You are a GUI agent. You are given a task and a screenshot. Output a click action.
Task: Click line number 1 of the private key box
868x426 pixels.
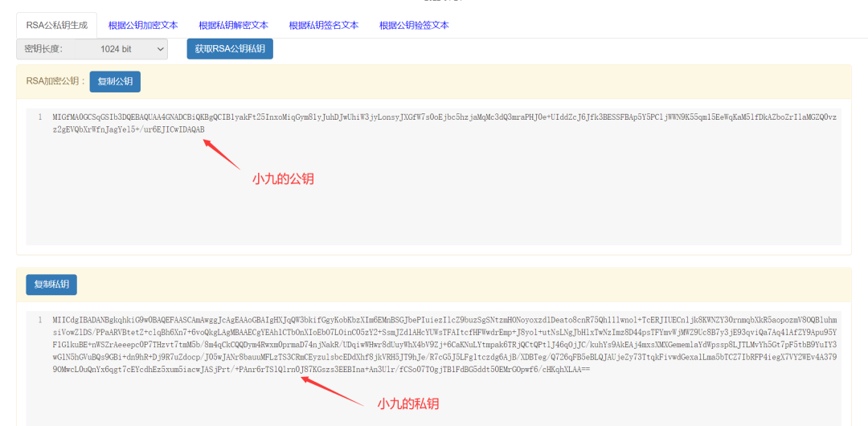pos(40,320)
